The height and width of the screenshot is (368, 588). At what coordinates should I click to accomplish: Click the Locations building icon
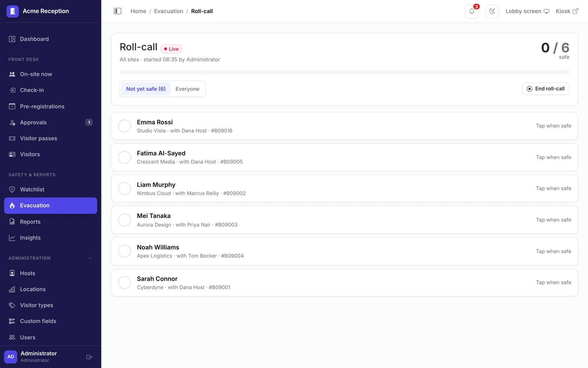point(12,289)
